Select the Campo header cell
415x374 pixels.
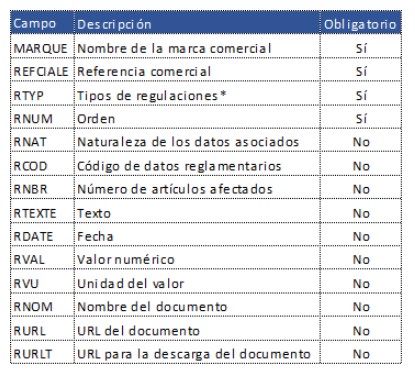(x=42, y=23)
